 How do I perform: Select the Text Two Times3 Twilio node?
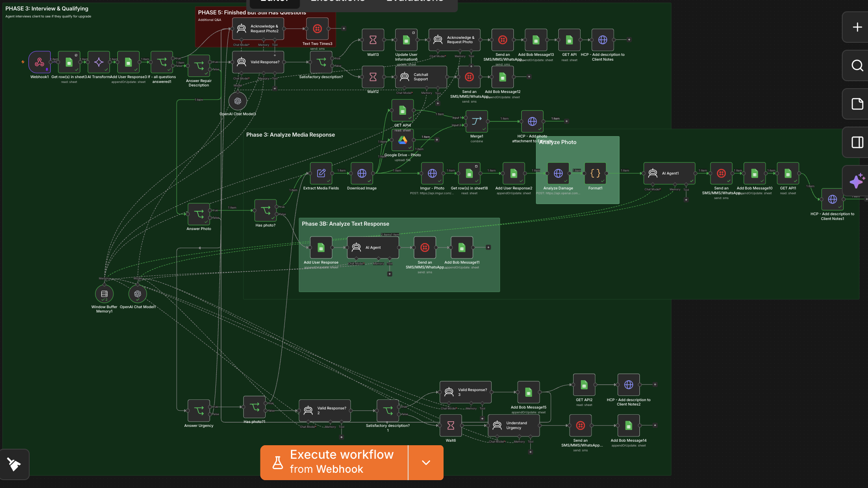[x=318, y=29]
